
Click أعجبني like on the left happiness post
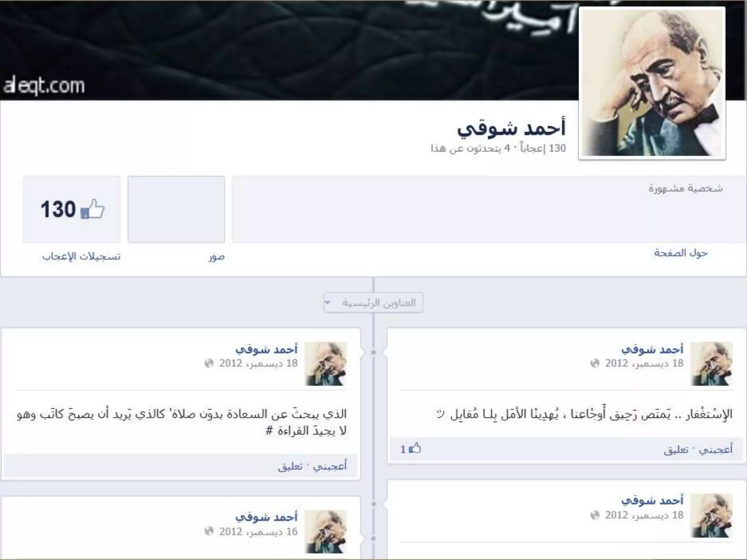coord(330,466)
